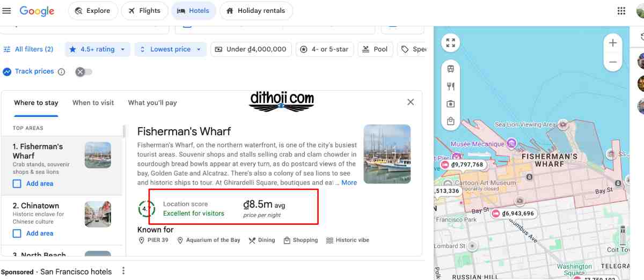Click the Washington Square map label
Screen dimensions: 644x280
tap(575, 270)
